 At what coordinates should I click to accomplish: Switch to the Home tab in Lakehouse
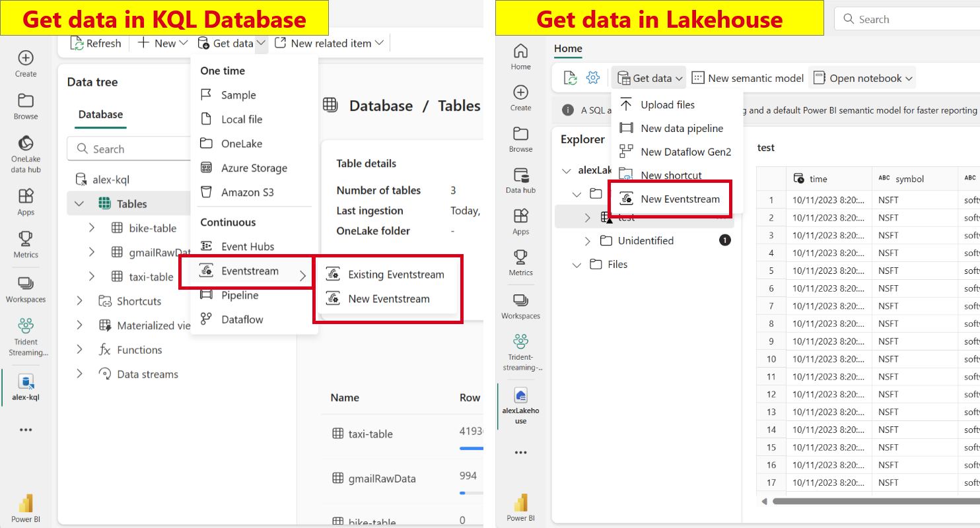pyautogui.click(x=568, y=48)
